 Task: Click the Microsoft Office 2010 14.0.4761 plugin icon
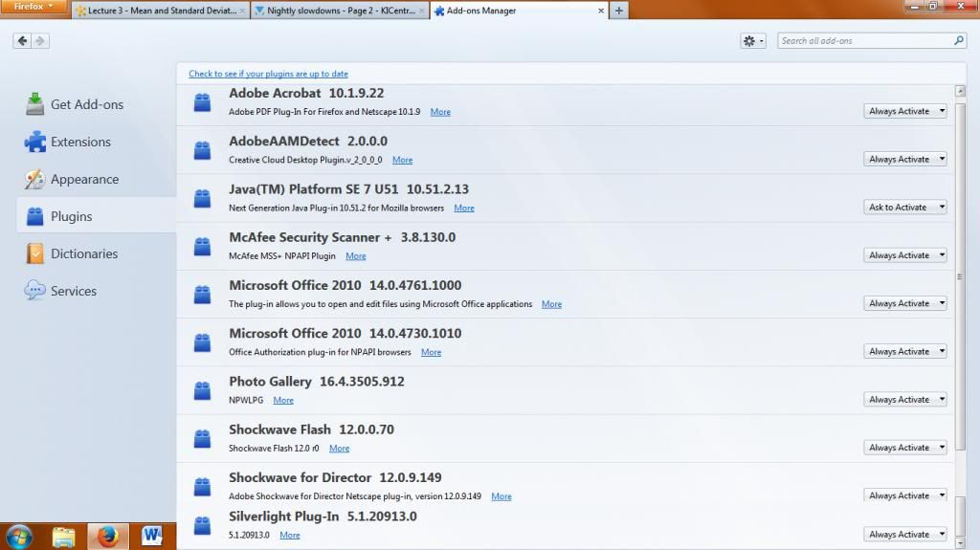(202, 295)
